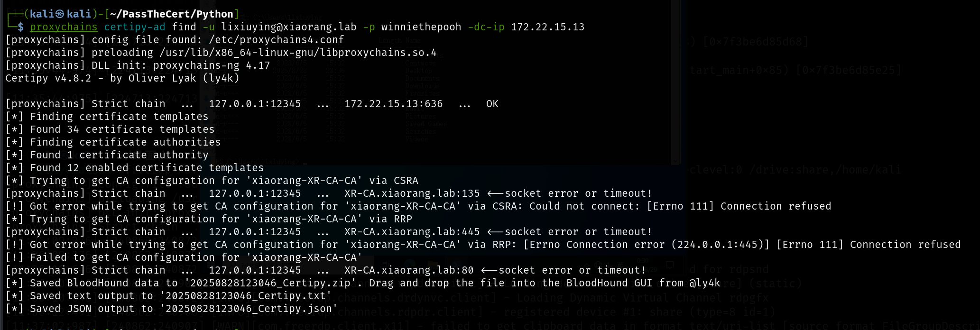Viewport: 980px width, 330px height.
Task: Click the /etc/proxychains4.conf config path
Action: pos(277,40)
